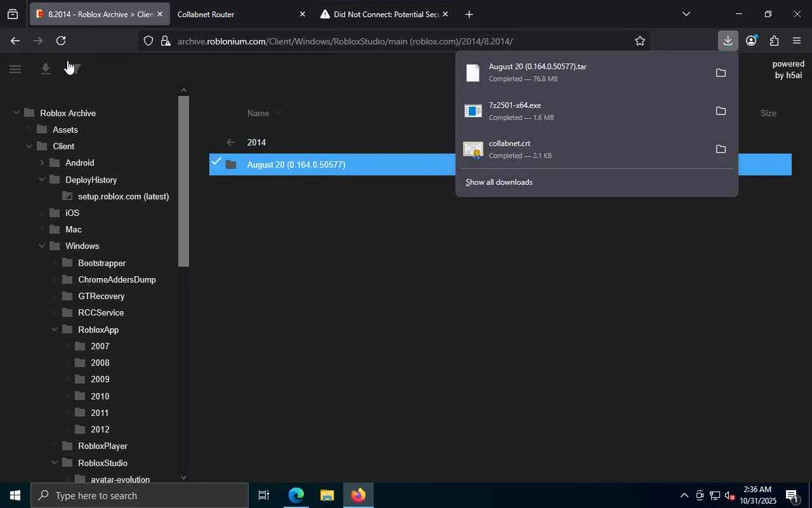Click the tracking protection shield icon

click(x=148, y=41)
